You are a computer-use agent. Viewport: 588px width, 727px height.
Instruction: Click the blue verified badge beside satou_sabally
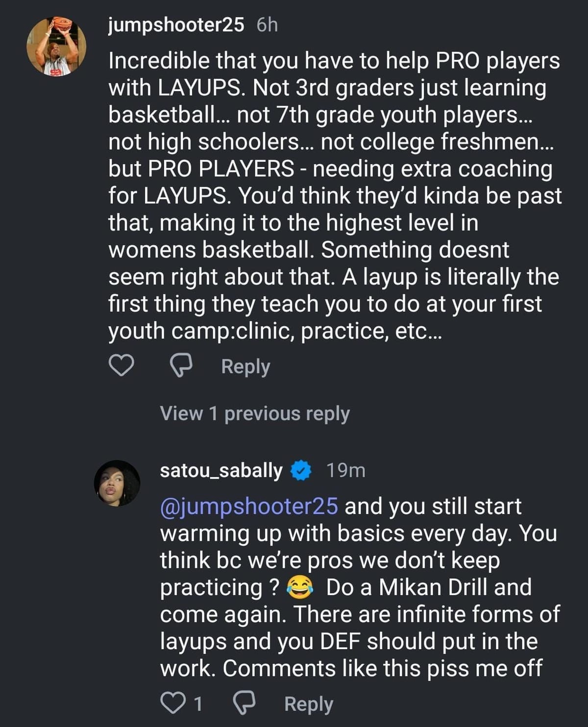(x=301, y=470)
